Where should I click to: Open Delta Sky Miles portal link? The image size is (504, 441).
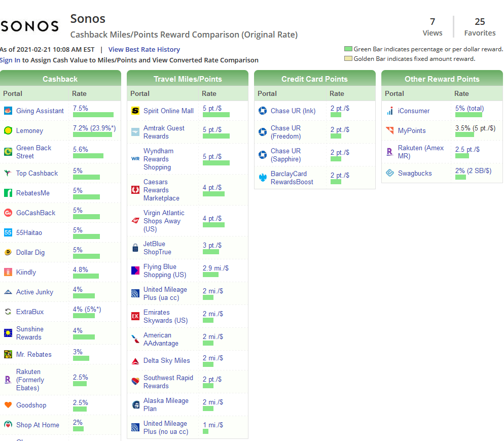pyautogui.click(x=166, y=360)
